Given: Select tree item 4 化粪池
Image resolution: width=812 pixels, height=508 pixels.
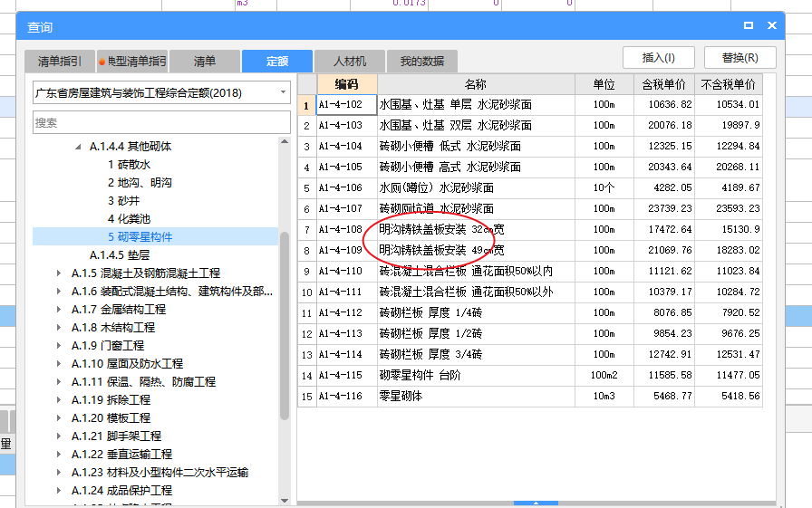Looking at the screenshot, I should click(x=129, y=219).
